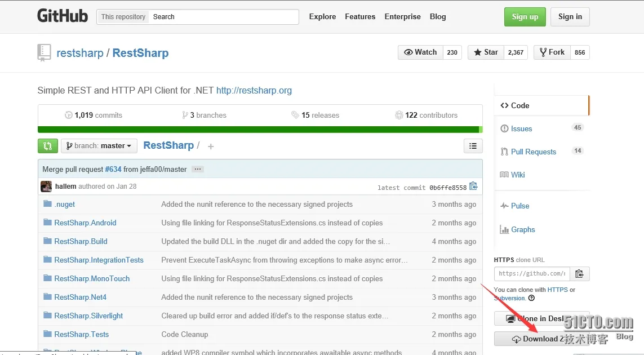Click the green Sign up button
Screen dimensions: 644x355
(525, 17)
